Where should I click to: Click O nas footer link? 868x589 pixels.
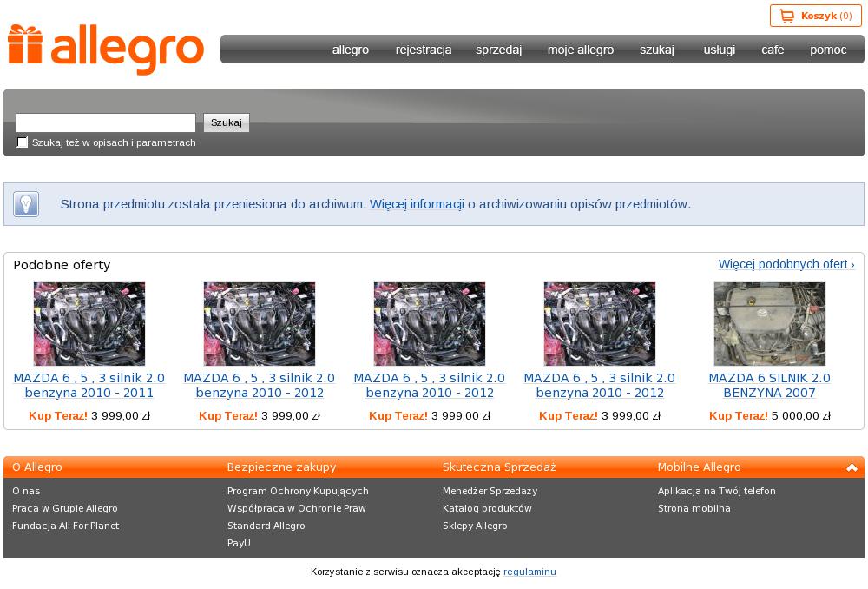[x=26, y=491]
